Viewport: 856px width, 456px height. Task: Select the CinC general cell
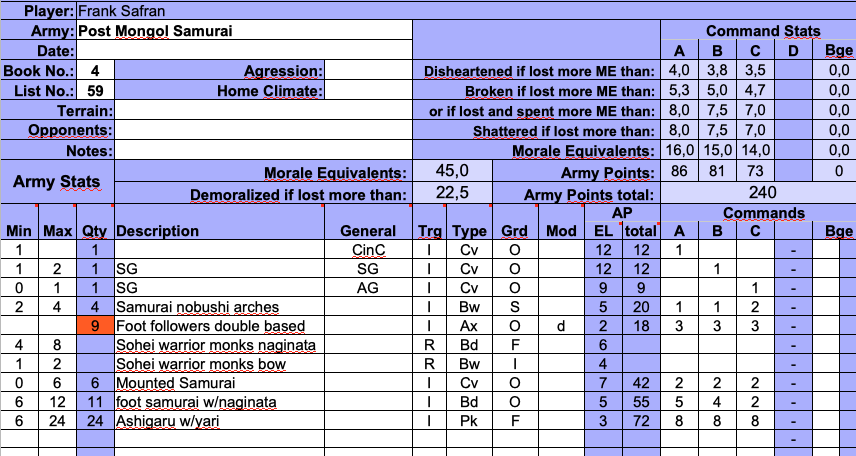[x=368, y=250]
